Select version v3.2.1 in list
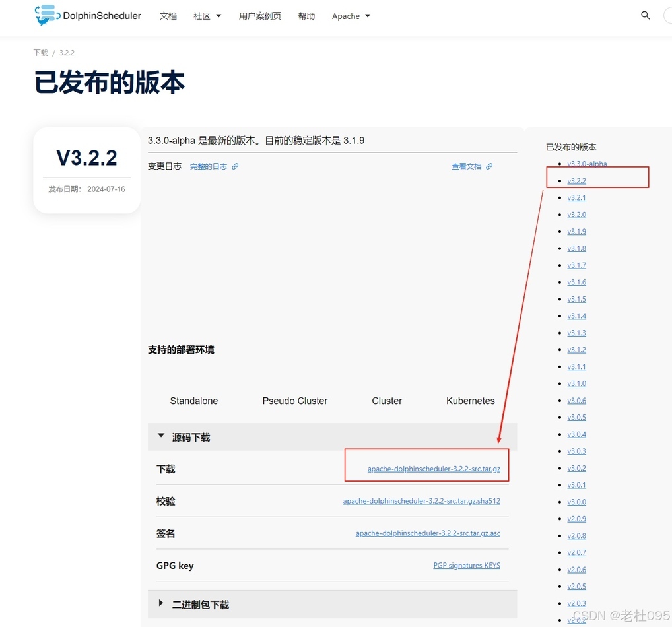This screenshot has width=672, height=627. [x=576, y=197]
